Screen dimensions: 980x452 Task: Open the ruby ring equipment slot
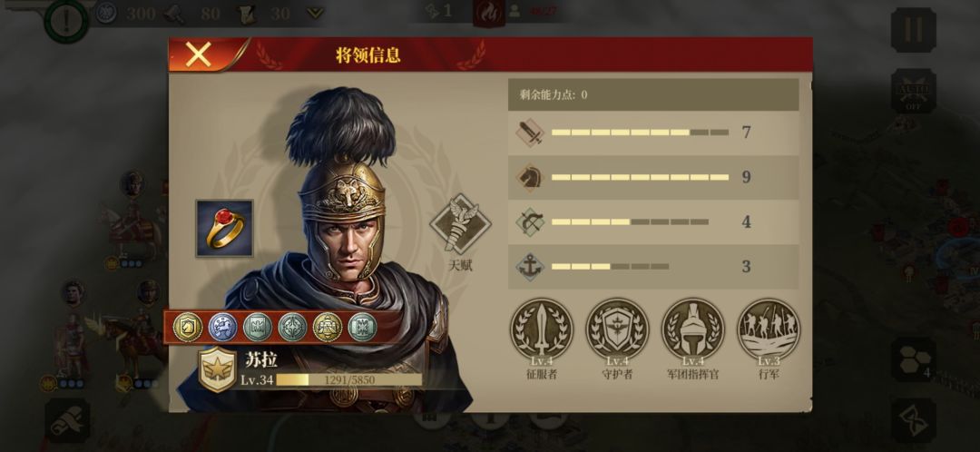(224, 228)
